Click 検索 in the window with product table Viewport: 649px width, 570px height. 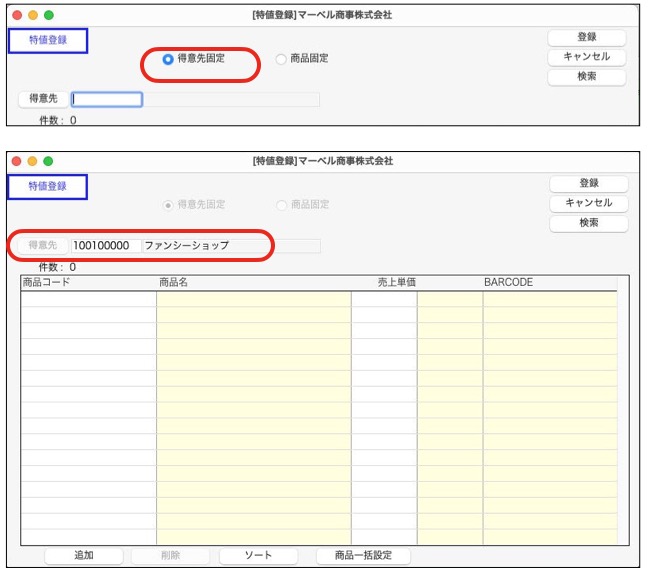[589, 223]
